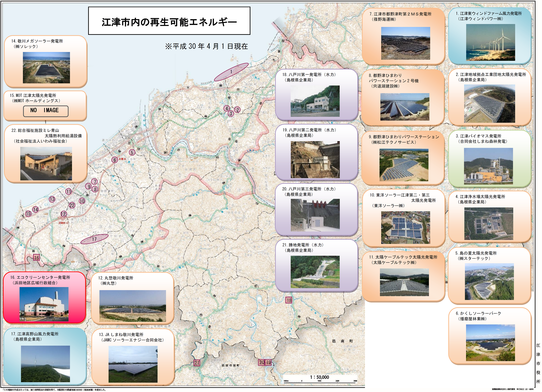Click the 9. 都野津ひまわりパワーステーション heading
This screenshot has height=392, width=542.
404,137
